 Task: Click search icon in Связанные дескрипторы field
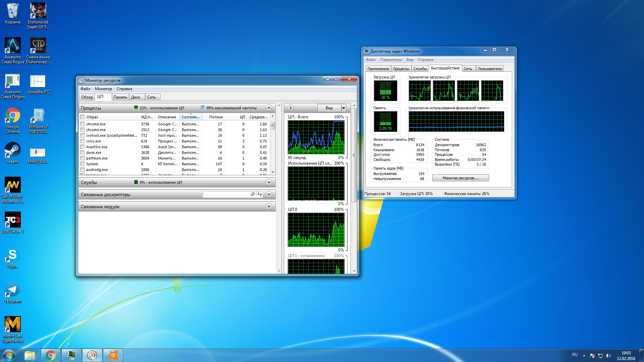(253, 194)
